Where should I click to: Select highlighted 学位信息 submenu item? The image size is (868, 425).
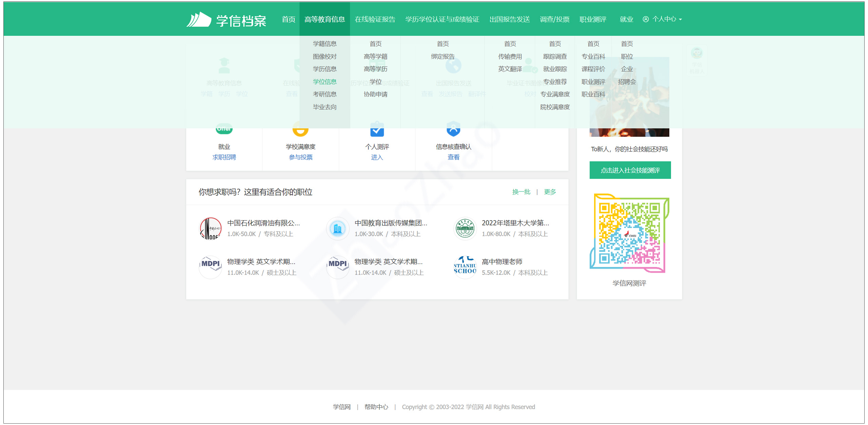coord(324,82)
